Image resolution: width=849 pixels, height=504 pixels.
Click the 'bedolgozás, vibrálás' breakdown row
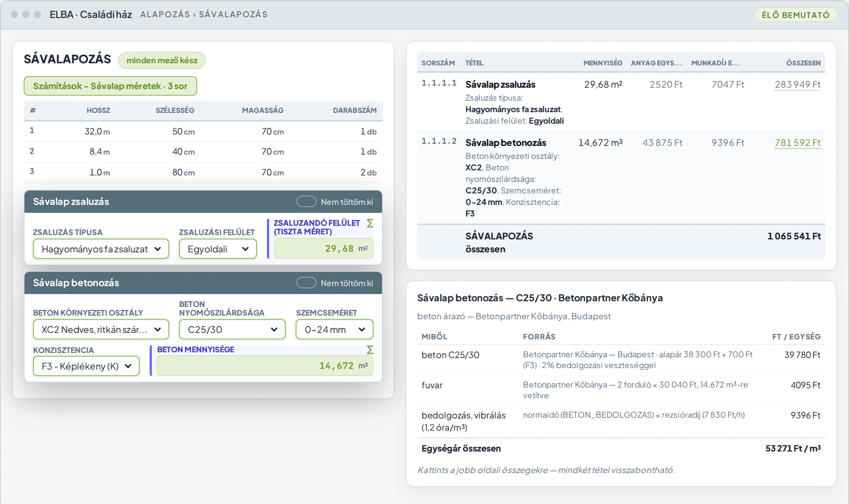click(621, 421)
